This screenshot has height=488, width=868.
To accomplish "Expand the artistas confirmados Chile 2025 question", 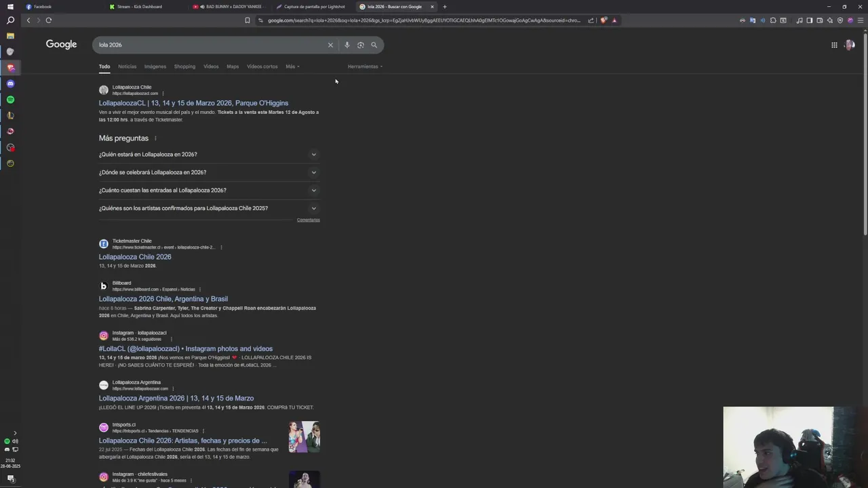I will coord(209,208).
